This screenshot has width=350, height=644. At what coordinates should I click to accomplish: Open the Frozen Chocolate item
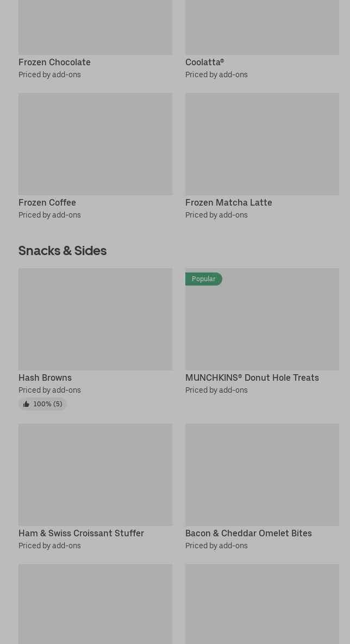(x=54, y=63)
